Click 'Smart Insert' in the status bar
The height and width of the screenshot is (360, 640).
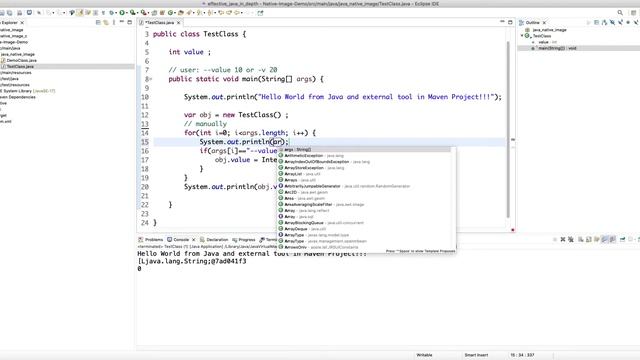point(476,355)
